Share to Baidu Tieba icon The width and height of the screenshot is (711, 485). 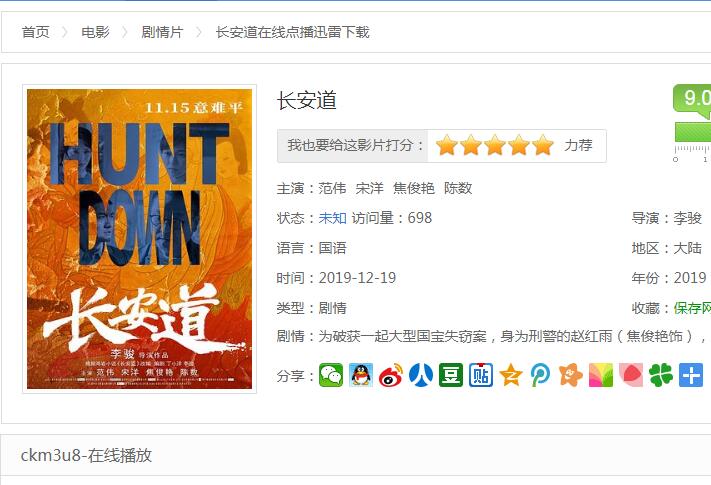(481, 375)
